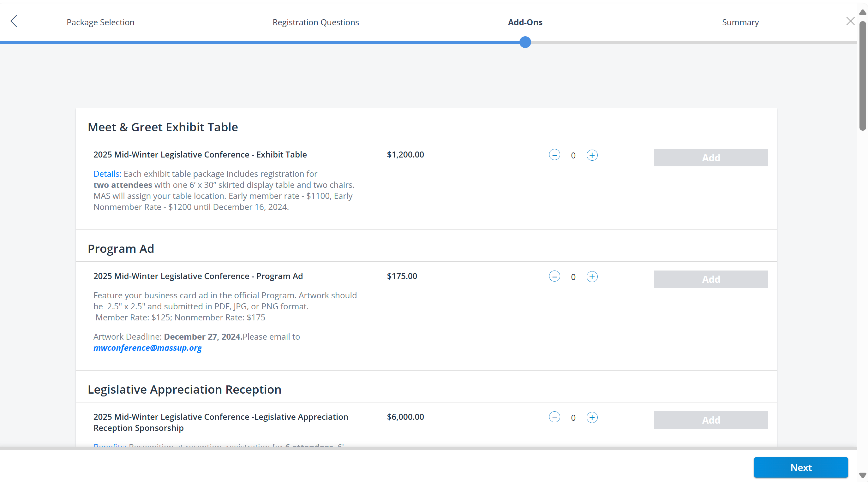Open the mwconference@massup.org email link
This screenshot has height=482, width=868.
[x=147, y=348]
